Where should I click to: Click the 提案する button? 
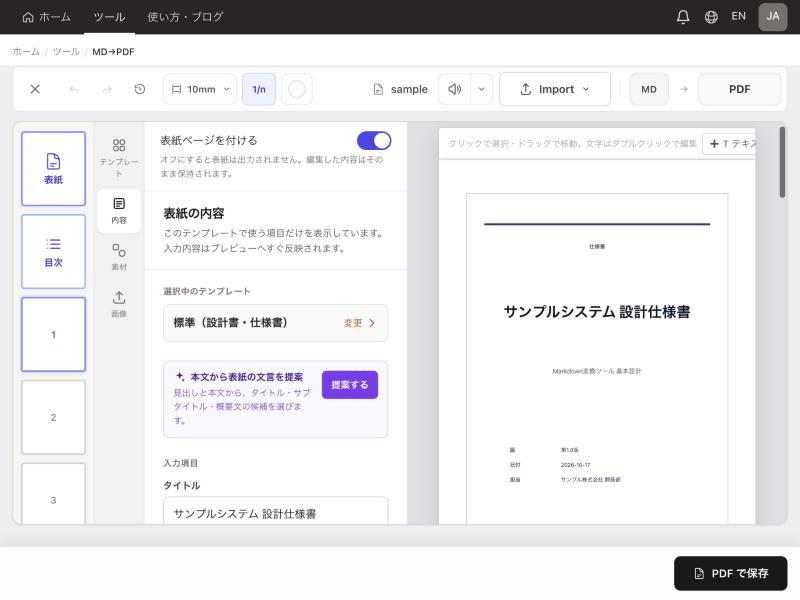coord(349,385)
